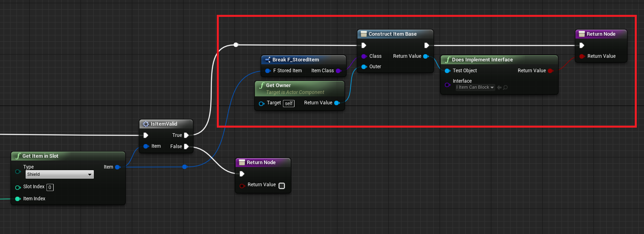The image size is (644, 234).
Task: Click the IsItemValid False execution pin
Action: 186,147
